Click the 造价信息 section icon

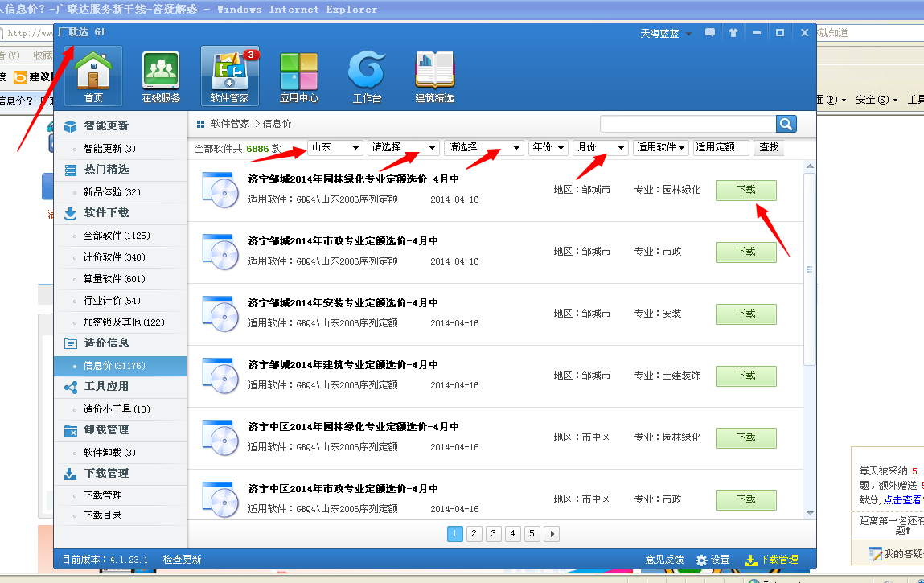tap(71, 343)
